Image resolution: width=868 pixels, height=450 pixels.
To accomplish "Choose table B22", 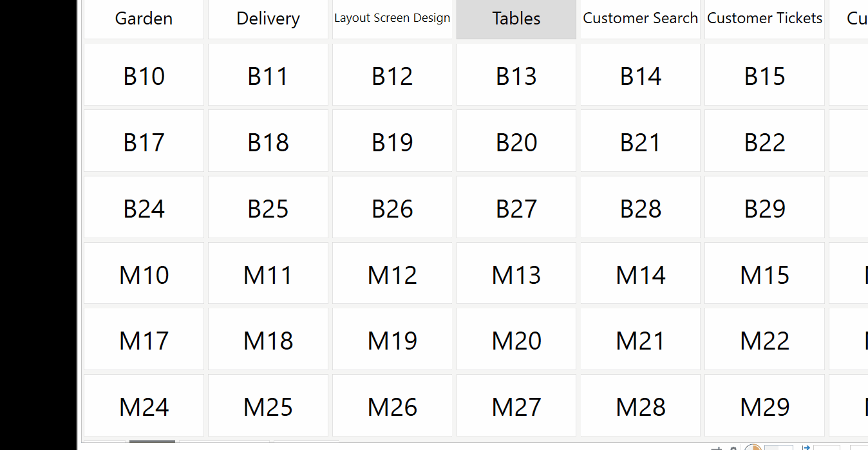I will [764, 141].
